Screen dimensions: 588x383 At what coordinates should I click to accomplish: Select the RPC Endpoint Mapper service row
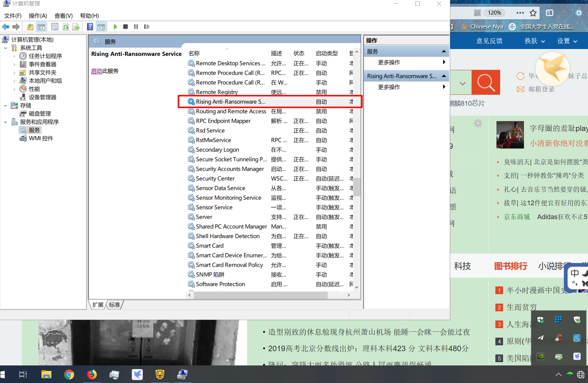pyautogui.click(x=270, y=121)
